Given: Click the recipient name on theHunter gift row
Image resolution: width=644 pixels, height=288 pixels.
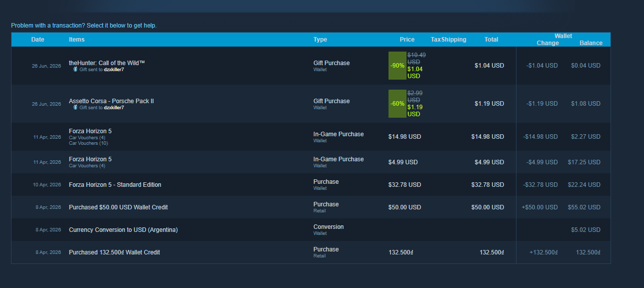Looking at the screenshot, I should [114, 70].
